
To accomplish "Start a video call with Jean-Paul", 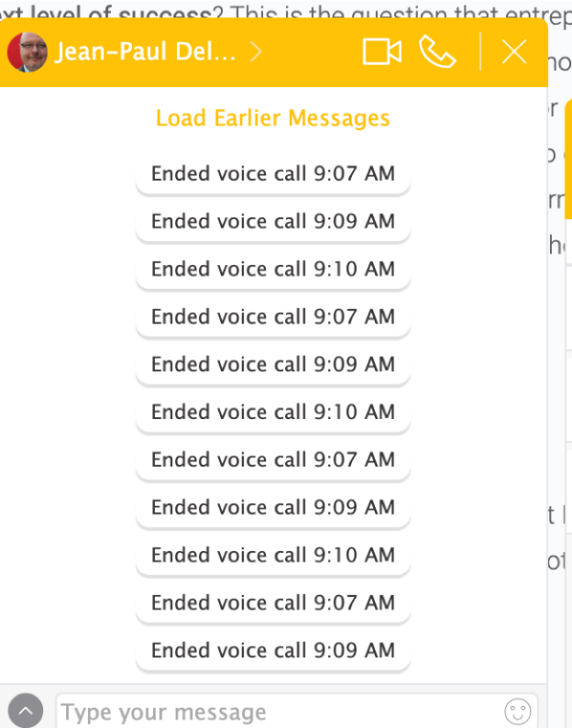I will [381, 51].
